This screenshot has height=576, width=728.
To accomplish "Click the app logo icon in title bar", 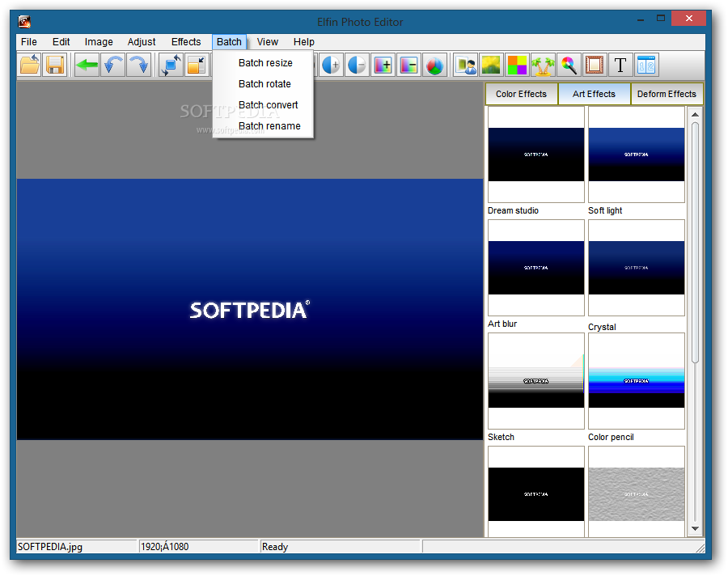I will [x=24, y=21].
